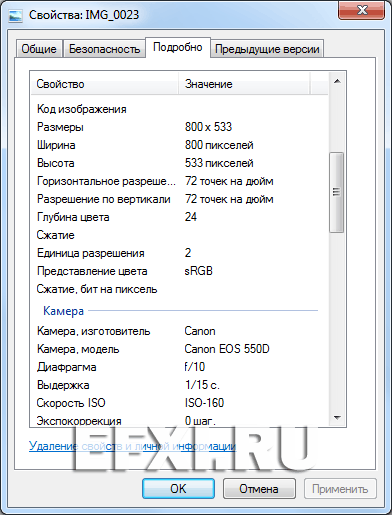Viewport: 392px width, 515px height.
Task: Select the Выдержка property row
Action: click(x=179, y=385)
